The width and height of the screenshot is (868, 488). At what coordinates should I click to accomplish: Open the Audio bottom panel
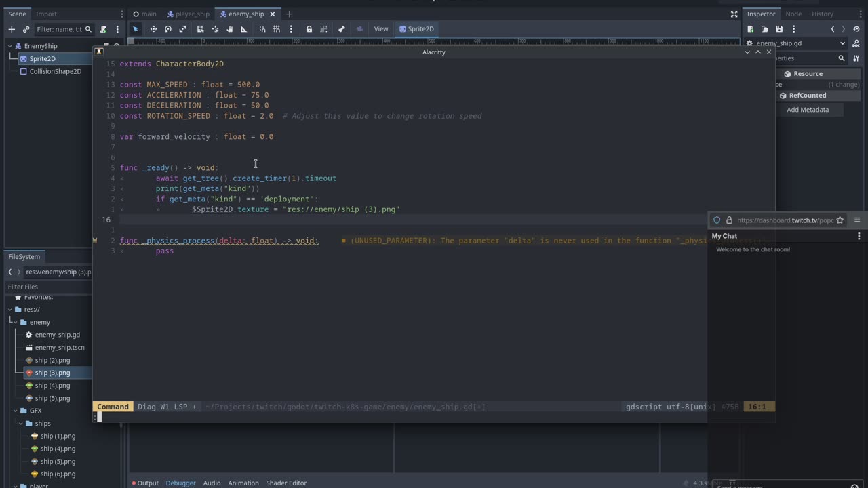point(212,483)
